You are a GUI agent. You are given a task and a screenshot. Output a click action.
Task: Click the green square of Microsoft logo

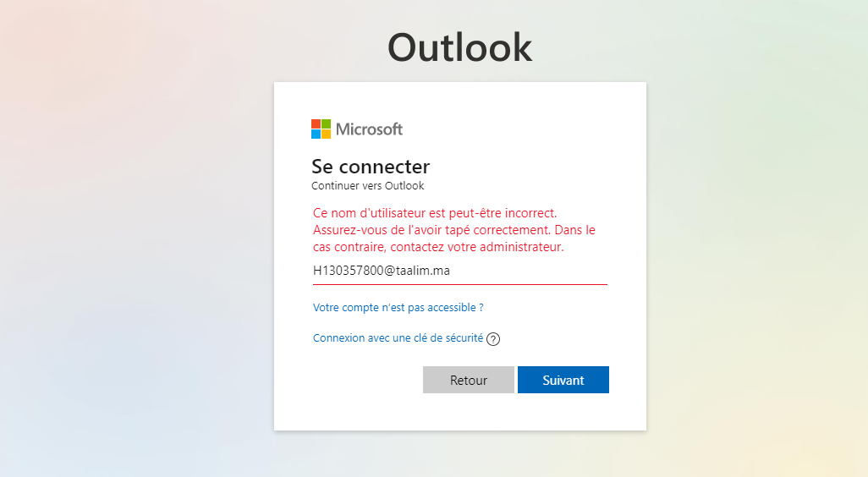(326, 124)
